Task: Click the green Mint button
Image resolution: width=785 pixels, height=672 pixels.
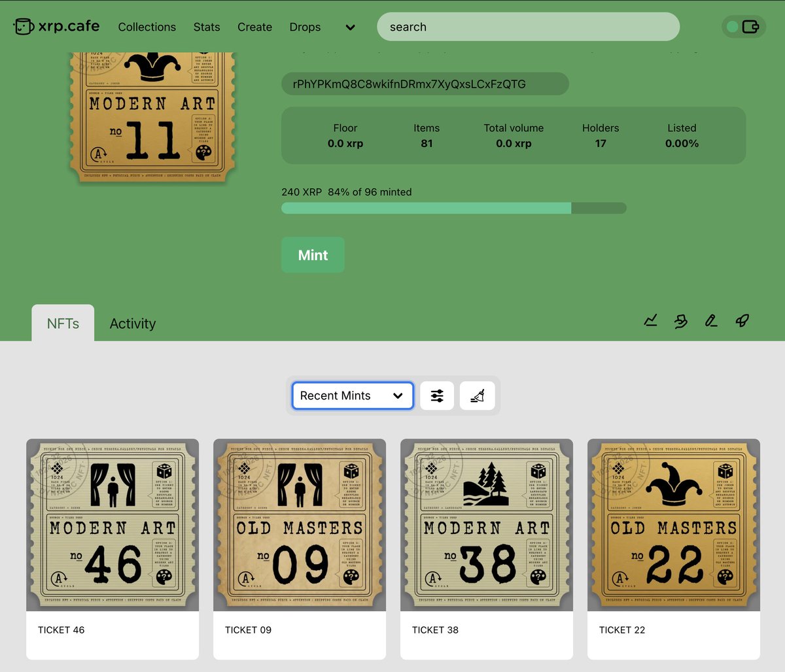Action: tap(313, 255)
